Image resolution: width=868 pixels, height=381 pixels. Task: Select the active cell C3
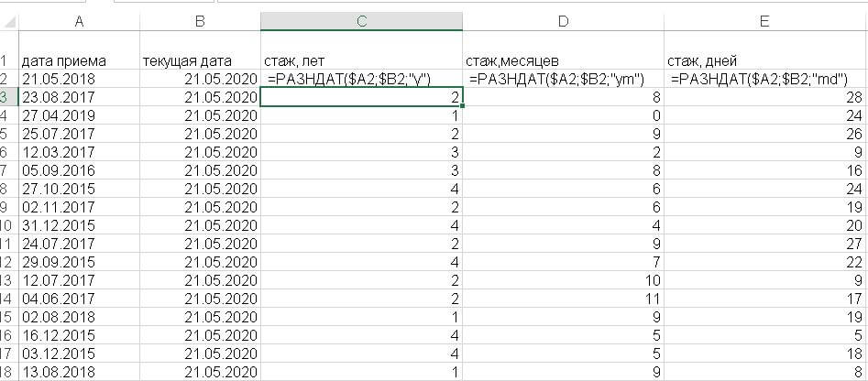tap(361, 97)
